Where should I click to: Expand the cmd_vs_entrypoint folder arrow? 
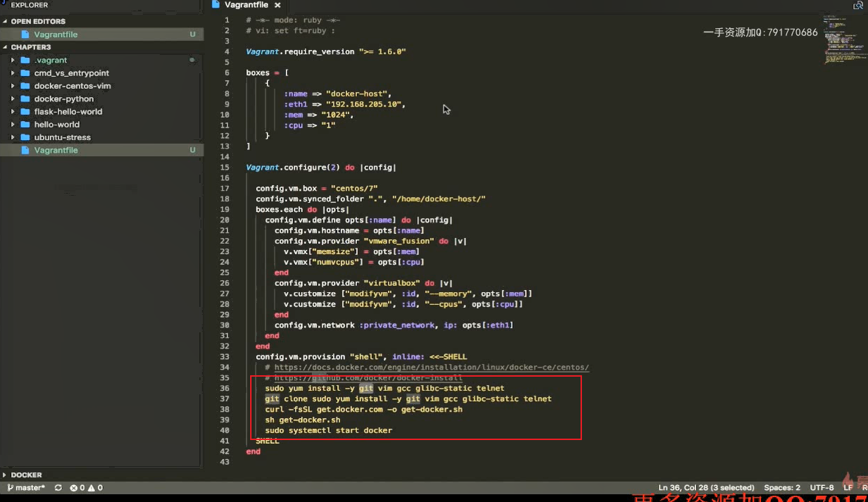tap(13, 73)
